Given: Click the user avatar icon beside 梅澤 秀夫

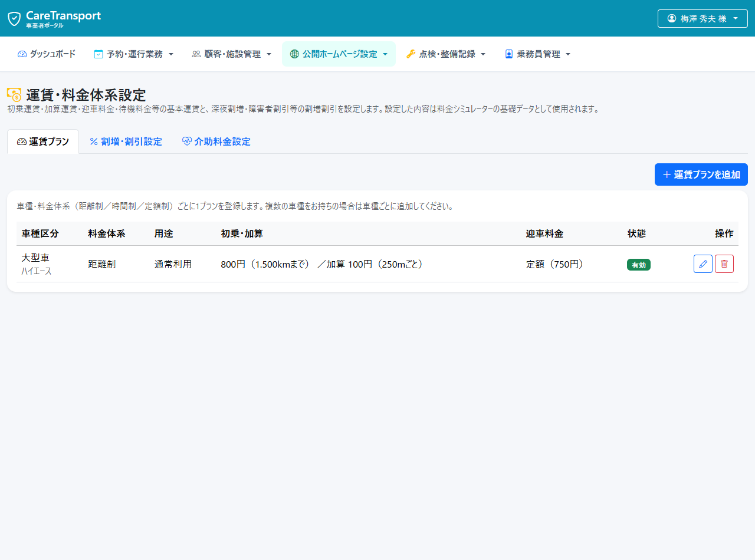Looking at the screenshot, I should (672, 18).
